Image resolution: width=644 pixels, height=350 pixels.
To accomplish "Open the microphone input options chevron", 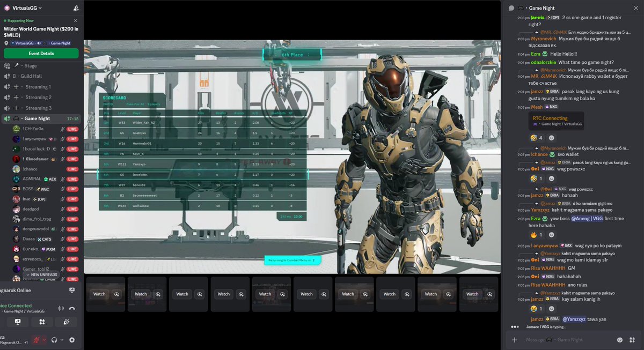I will (44, 340).
